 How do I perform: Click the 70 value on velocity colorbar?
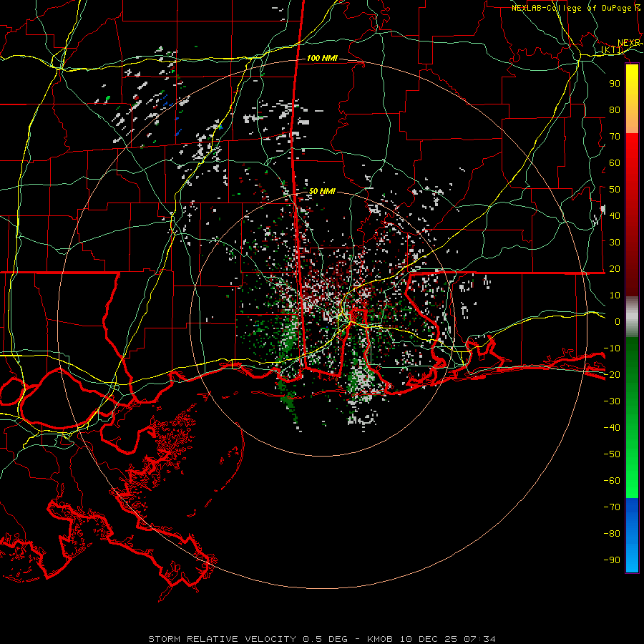(615, 137)
